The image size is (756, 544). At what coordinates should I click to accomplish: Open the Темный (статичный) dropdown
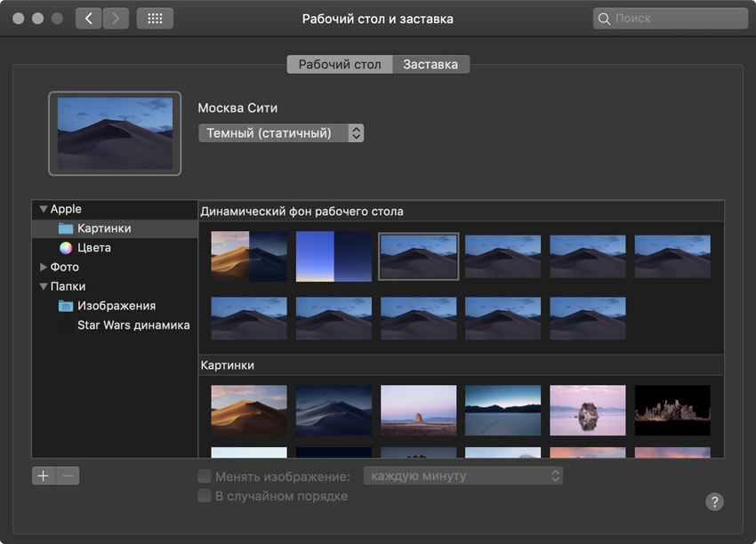pos(281,133)
